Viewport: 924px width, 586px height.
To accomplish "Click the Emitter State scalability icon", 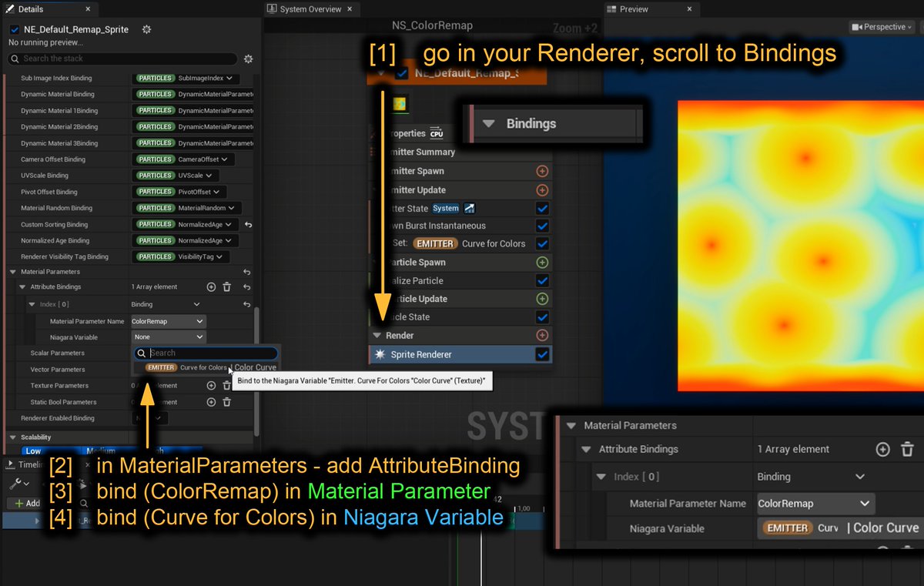I will point(470,208).
